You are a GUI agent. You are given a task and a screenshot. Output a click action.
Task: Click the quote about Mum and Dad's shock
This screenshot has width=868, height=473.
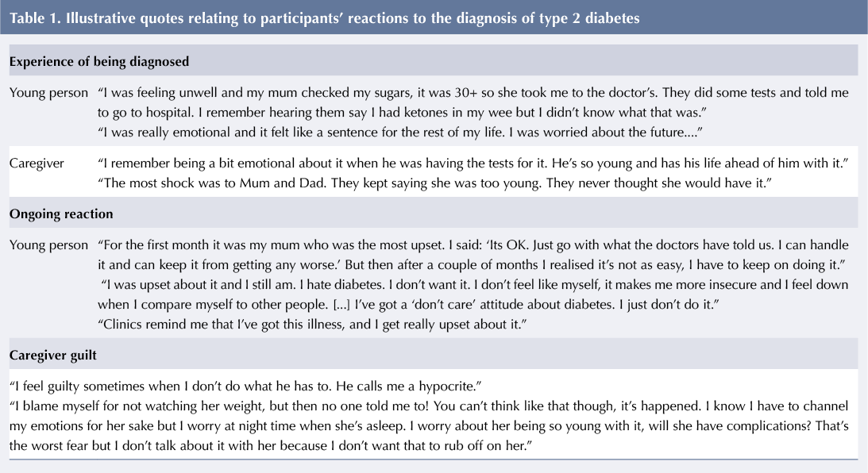click(434, 183)
